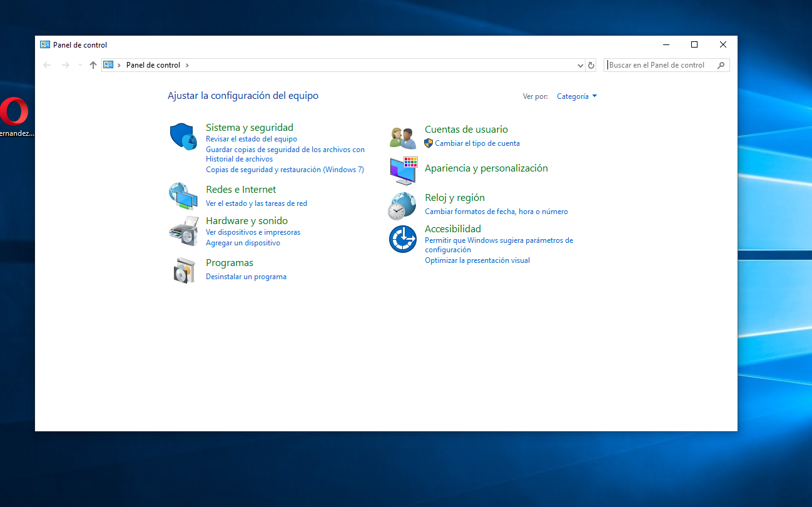
Task: Open Copias de seguridad y restauración (Windows 7)
Action: pos(285,170)
